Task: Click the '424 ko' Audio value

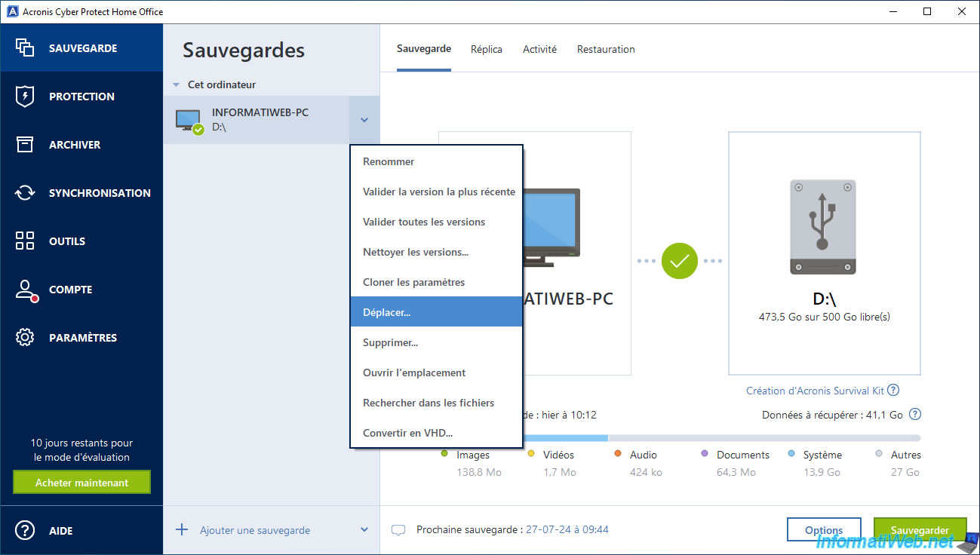Action: click(646, 472)
